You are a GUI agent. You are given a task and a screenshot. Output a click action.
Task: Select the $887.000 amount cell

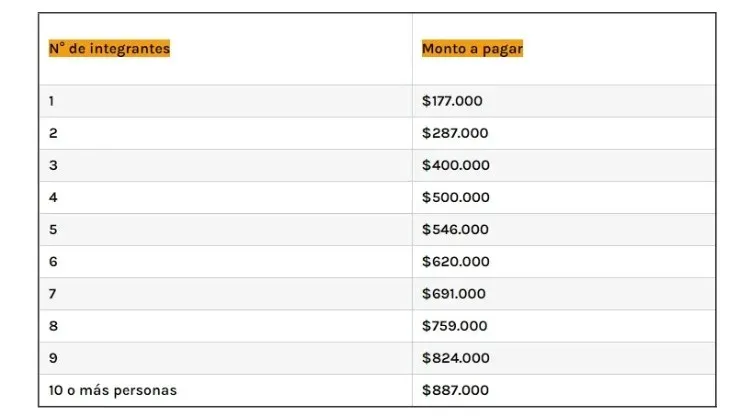click(455, 390)
